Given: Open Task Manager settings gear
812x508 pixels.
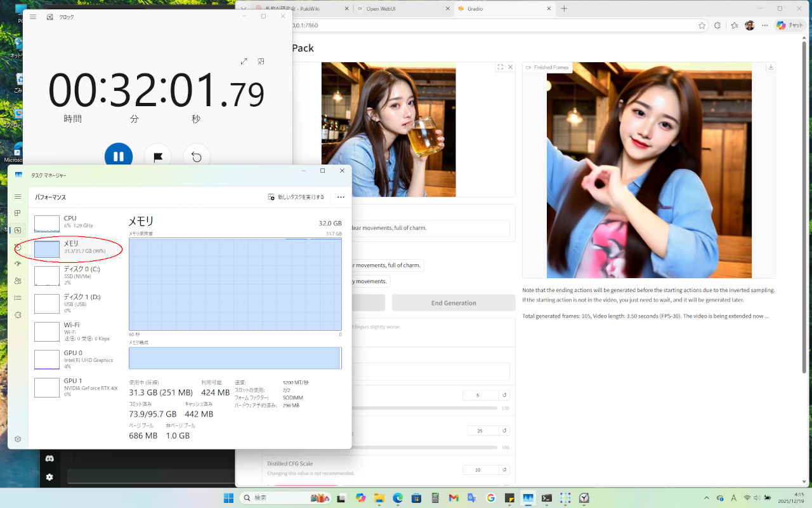Looking at the screenshot, I should (18, 439).
